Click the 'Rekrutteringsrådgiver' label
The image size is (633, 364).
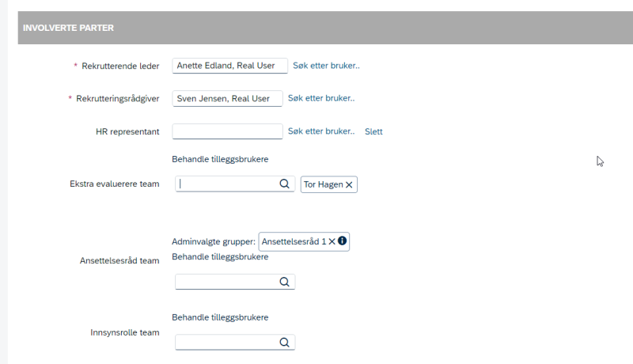[117, 99]
